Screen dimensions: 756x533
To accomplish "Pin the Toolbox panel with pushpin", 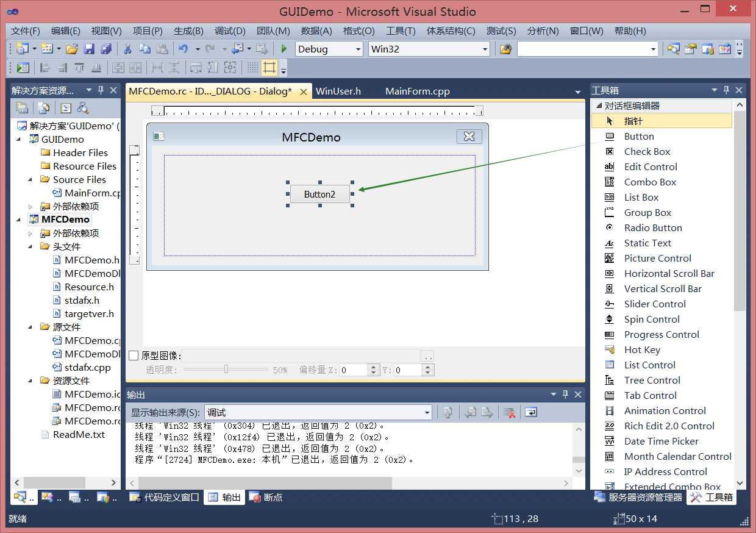I will coord(726,90).
